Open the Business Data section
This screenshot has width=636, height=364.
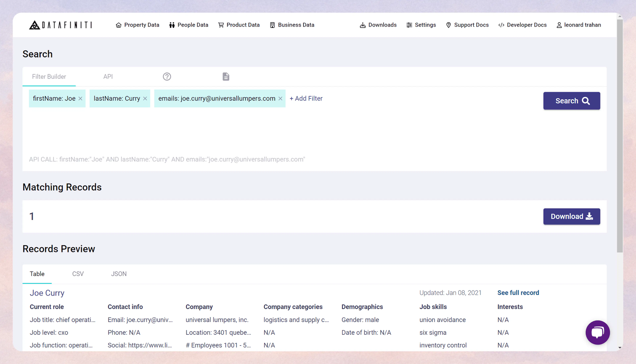(292, 25)
